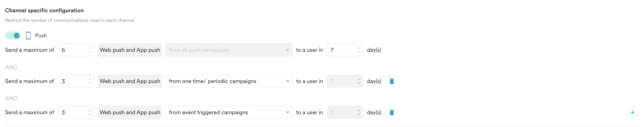Click 'Web push and App push' in first rule
644x127 pixels.
(130, 50)
